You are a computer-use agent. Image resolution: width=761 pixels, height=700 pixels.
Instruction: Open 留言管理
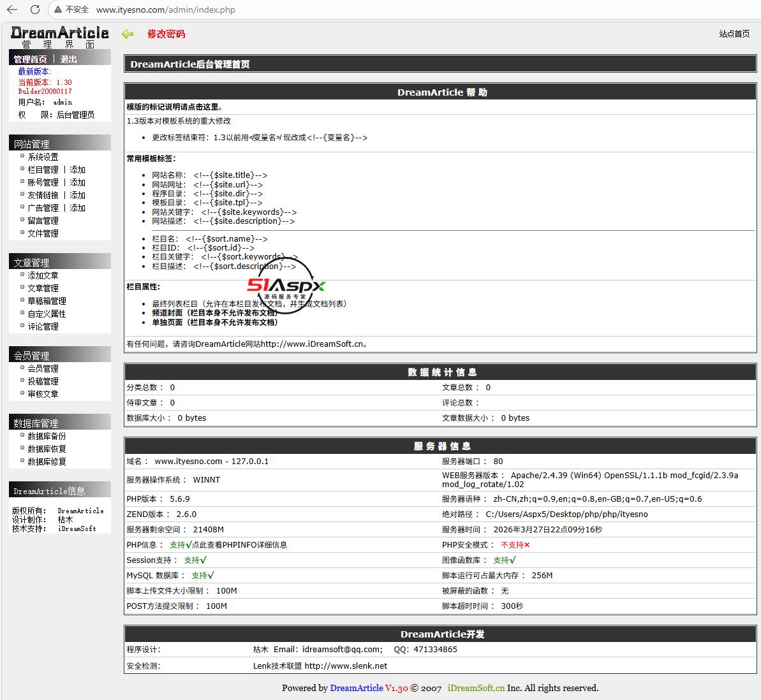(x=43, y=221)
